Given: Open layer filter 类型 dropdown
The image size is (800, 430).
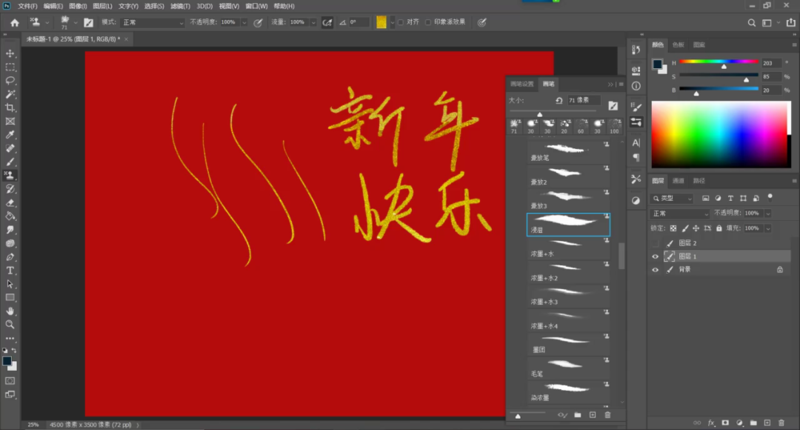Looking at the screenshot, I should [x=672, y=198].
